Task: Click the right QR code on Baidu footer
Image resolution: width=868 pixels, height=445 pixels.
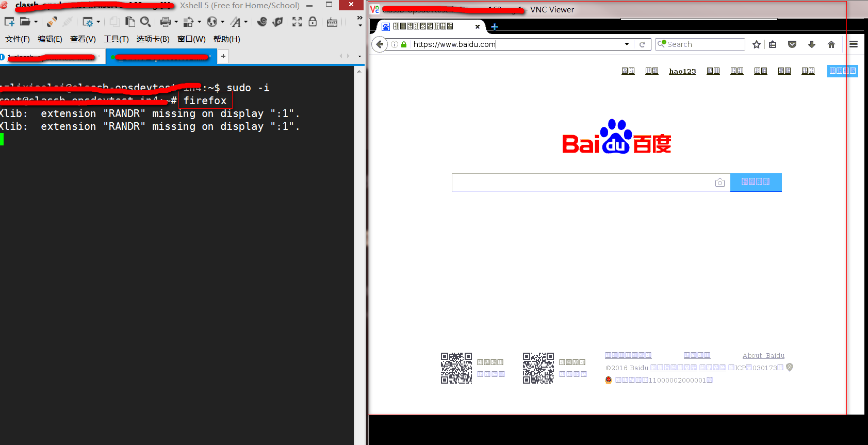Action: (538, 368)
